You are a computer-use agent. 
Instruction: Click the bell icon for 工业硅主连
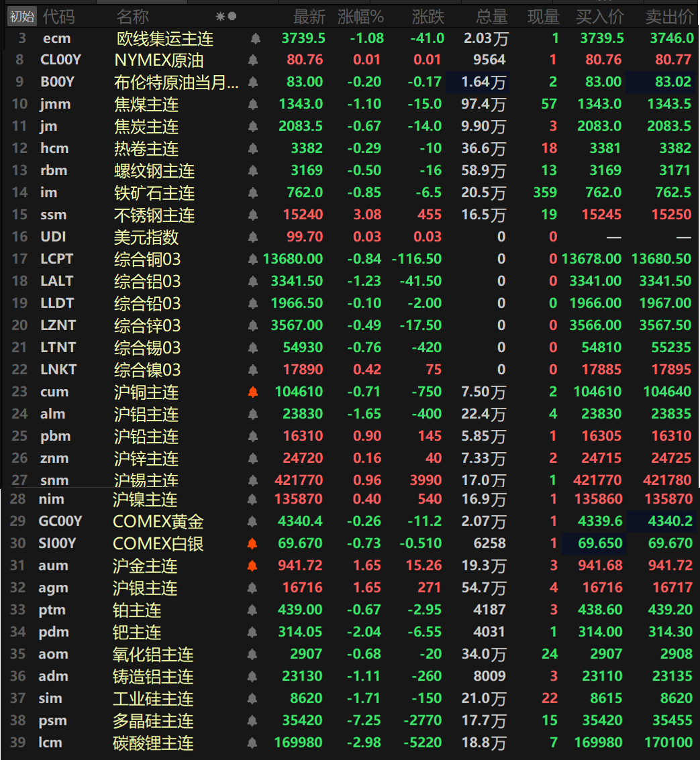pyautogui.click(x=252, y=698)
